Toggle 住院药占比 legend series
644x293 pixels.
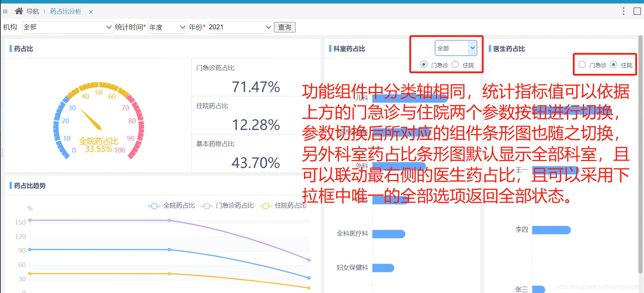[283, 206]
